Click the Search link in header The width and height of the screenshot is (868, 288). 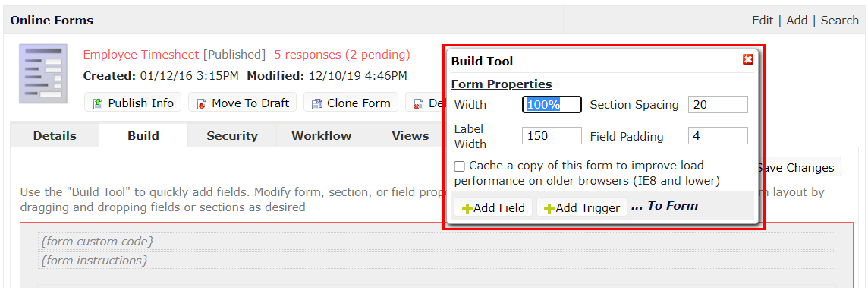pos(839,21)
